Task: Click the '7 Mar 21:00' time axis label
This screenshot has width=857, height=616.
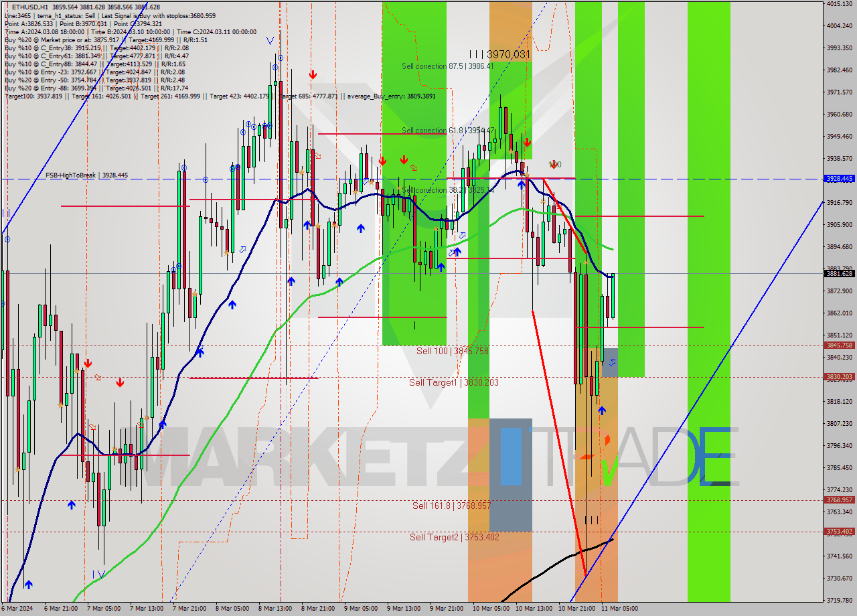Action: [x=189, y=609]
